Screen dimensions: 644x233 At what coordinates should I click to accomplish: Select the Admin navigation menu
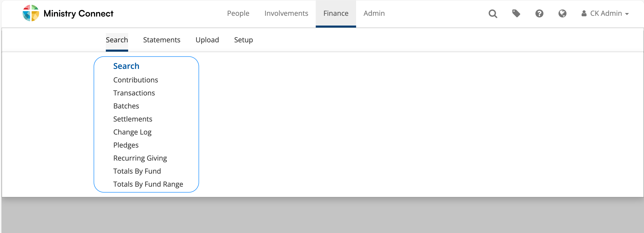[374, 13]
